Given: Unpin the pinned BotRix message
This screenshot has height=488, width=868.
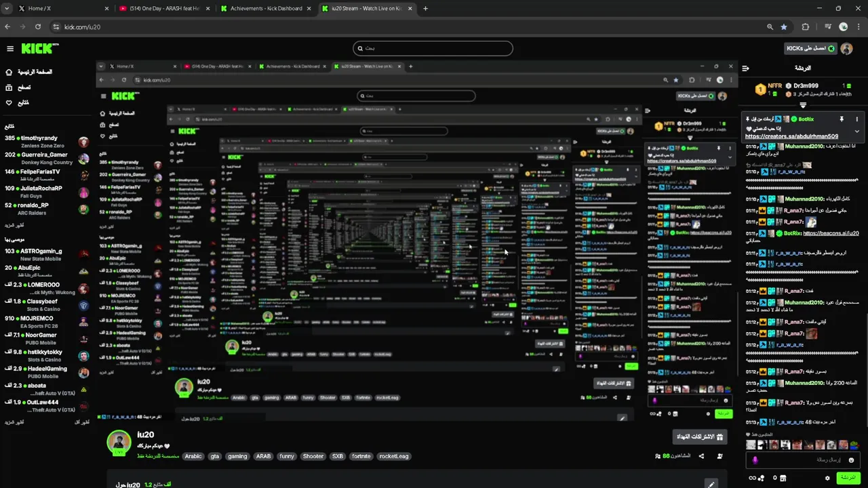Looking at the screenshot, I should coord(842,119).
